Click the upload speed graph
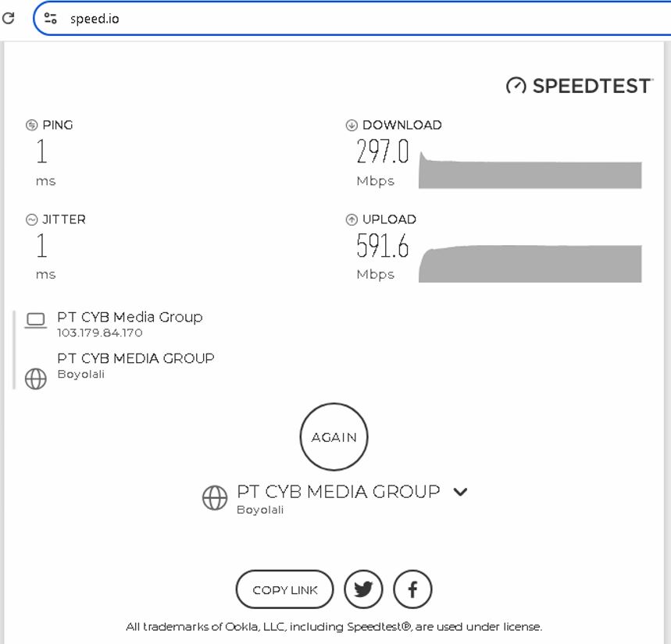 [x=530, y=263]
